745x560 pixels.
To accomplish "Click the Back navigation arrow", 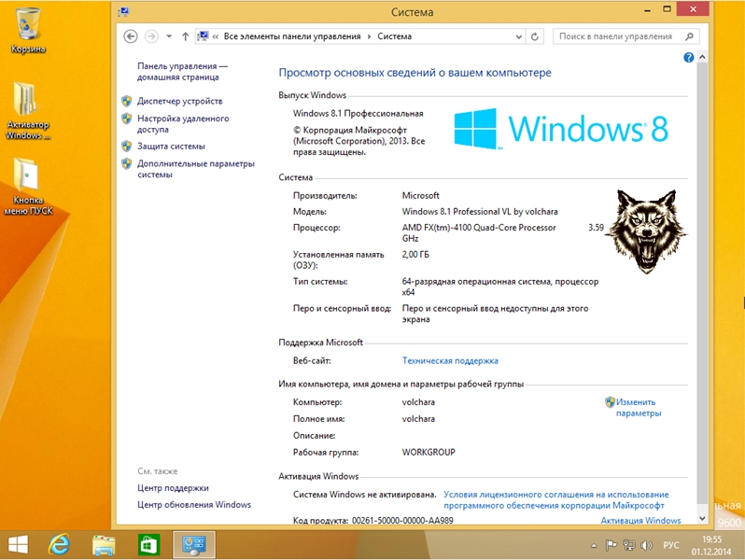I will tap(131, 36).
